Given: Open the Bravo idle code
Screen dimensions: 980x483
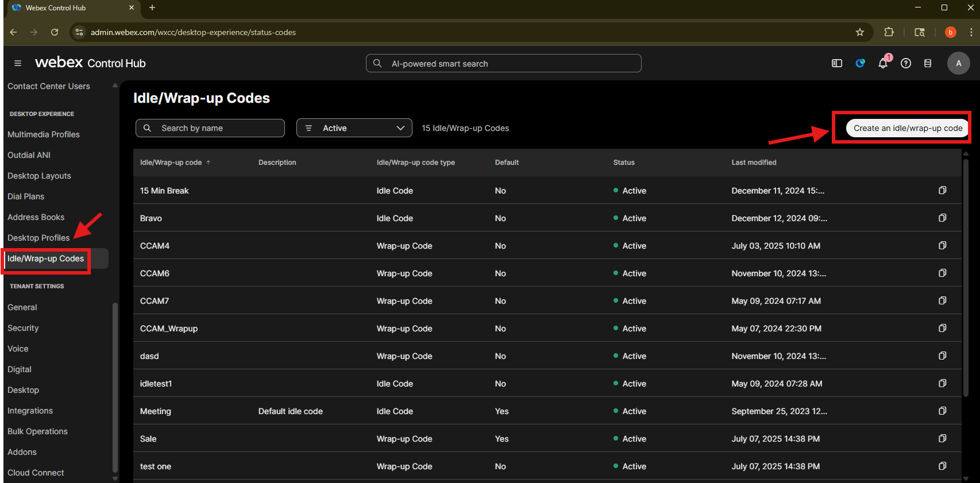Looking at the screenshot, I should click(151, 218).
